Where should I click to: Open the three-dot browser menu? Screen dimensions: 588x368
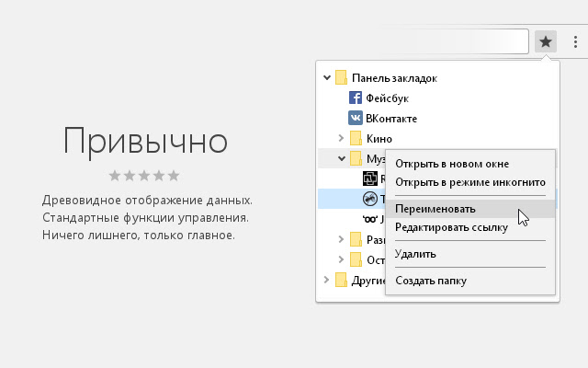pos(575,41)
